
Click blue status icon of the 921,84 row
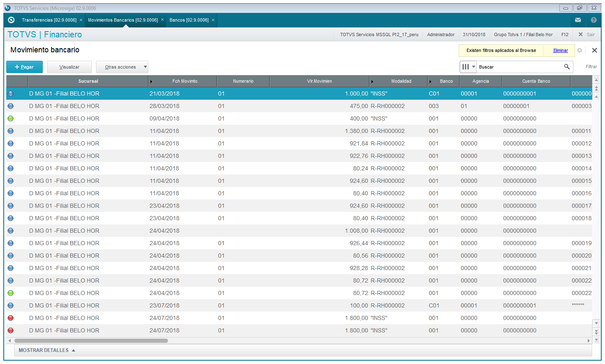tap(11, 143)
